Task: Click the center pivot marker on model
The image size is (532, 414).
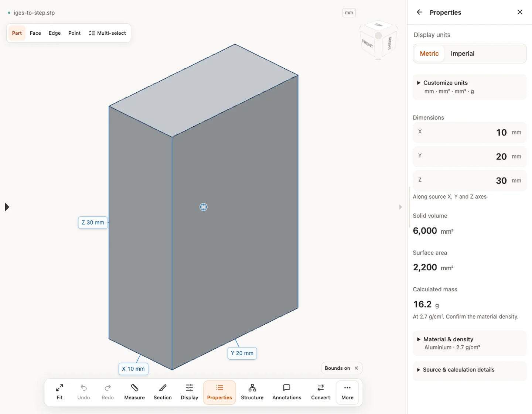Action: 204,207
